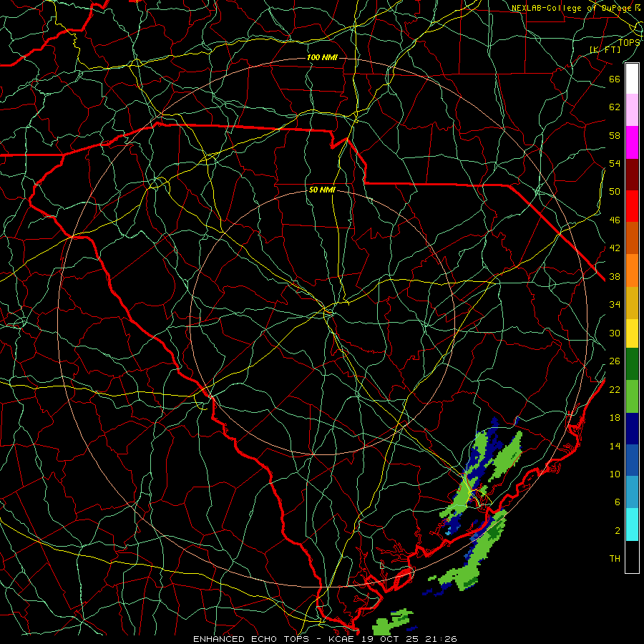Click the '14' legend value

615,446
